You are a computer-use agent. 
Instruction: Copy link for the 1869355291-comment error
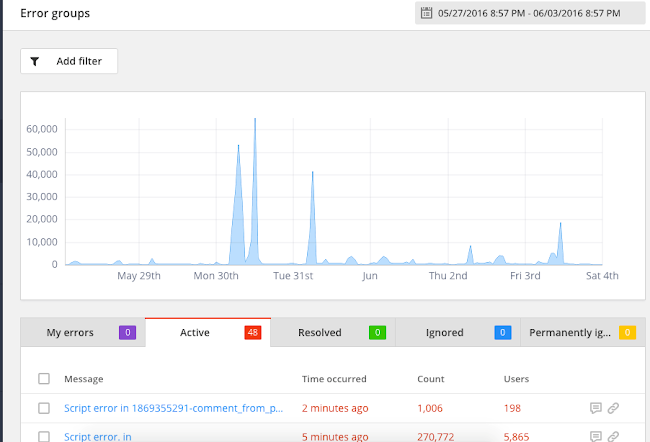click(614, 408)
